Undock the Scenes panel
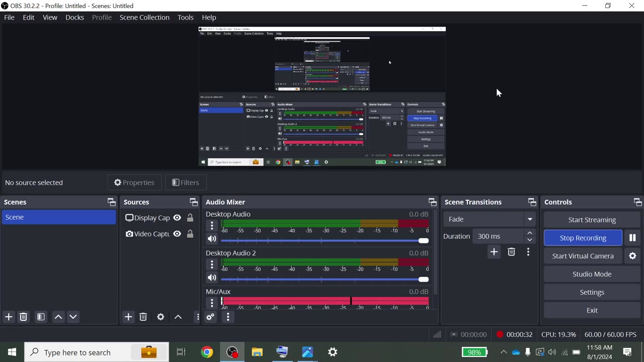This screenshot has height=362, width=644. point(111,202)
